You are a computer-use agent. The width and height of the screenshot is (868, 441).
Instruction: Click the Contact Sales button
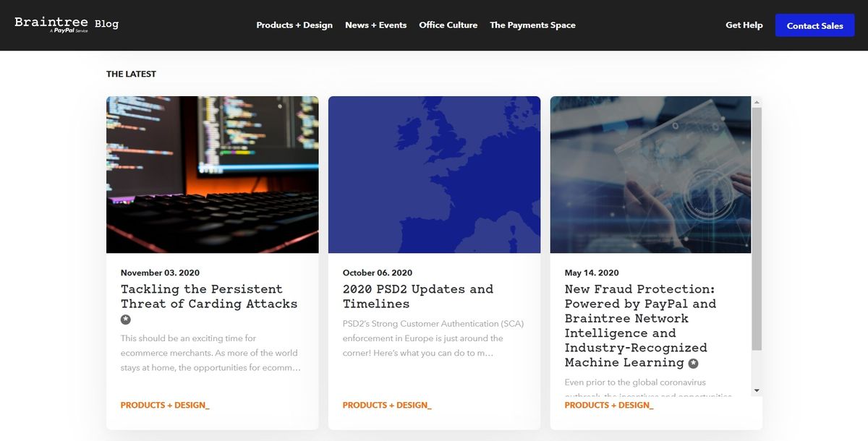[814, 25]
